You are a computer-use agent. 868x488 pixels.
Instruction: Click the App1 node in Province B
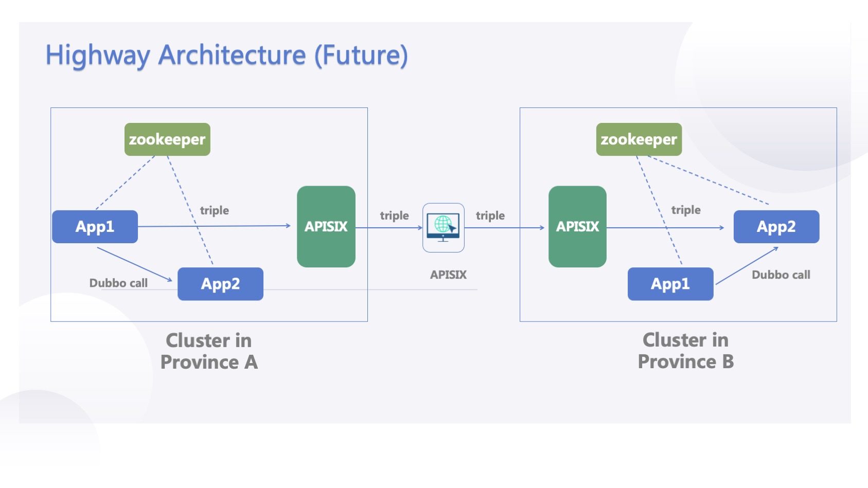click(670, 283)
